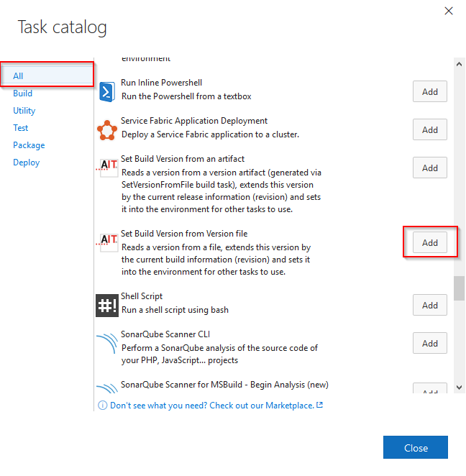The width and height of the screenshot is (466, 476).
Task: Add the SonarQube Scanner CLI task
Action: coord(430,343)
